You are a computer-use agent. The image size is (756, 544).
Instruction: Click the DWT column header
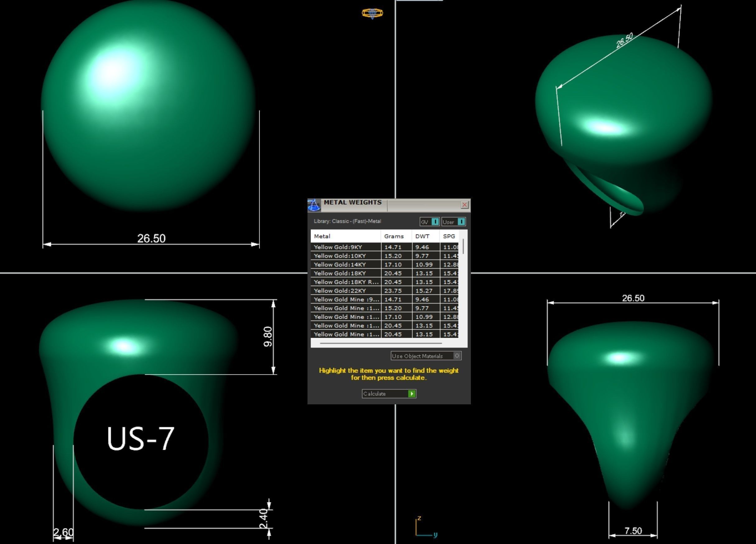(x=425, y=236)
